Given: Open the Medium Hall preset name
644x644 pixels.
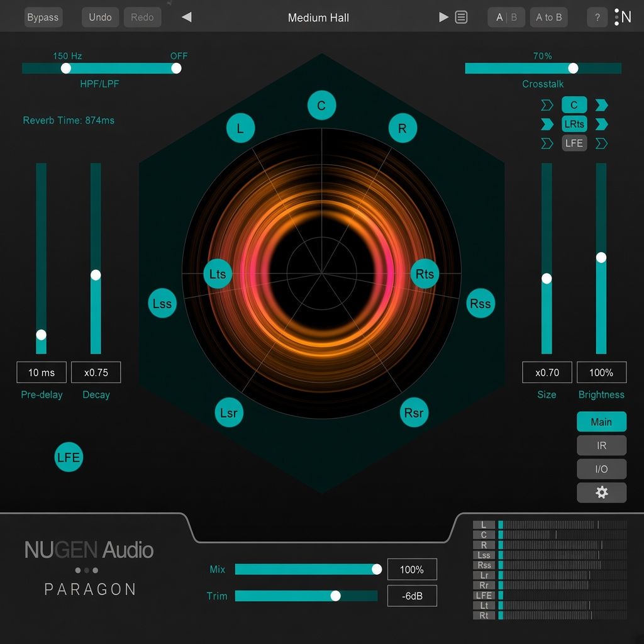Looking at the screenshot, I should click(x=318, y=18).
